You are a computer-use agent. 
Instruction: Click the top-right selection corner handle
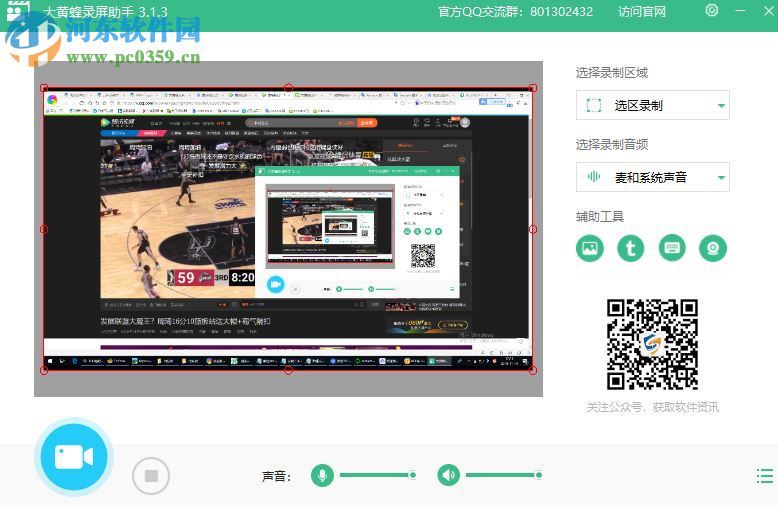tap(533, 88)
